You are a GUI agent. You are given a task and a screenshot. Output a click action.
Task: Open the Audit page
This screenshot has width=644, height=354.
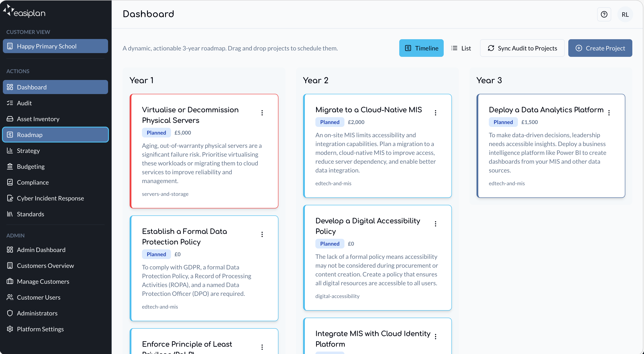click(55, 103)
